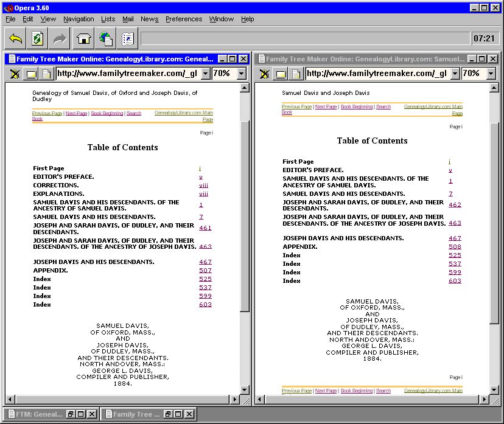Close button on Family Tree ... tab
The width and height of the screenshot is (504, 424).
tap(189, 414)
